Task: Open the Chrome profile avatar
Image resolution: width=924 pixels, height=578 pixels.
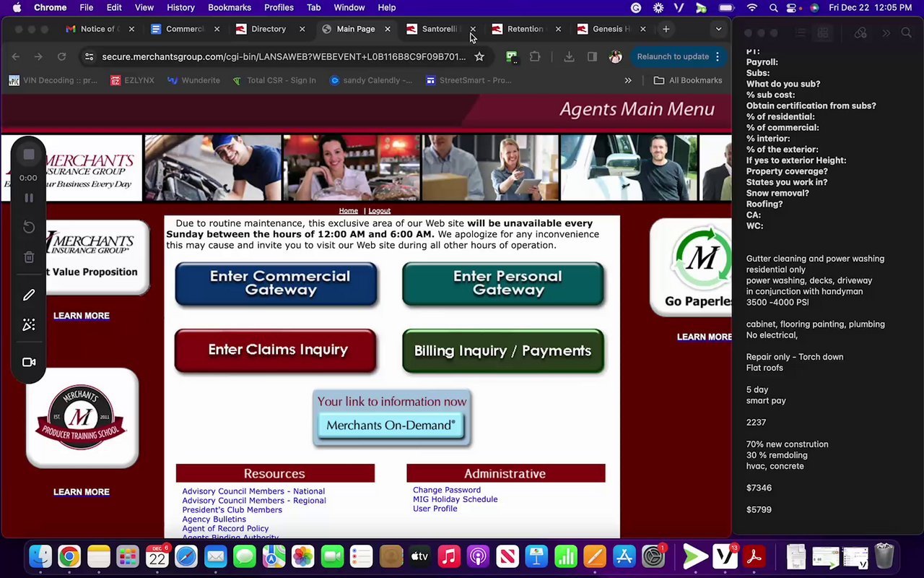Action: (x=616, y=56)
